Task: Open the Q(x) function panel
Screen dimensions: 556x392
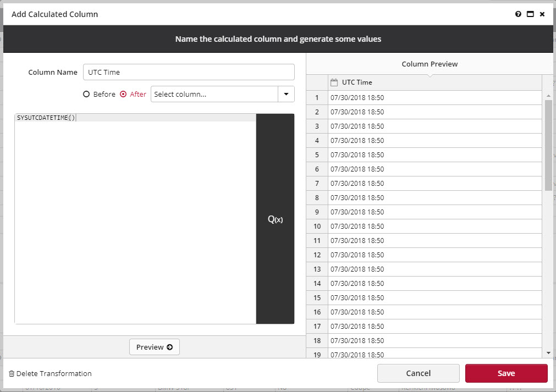Action: [275, 219]
